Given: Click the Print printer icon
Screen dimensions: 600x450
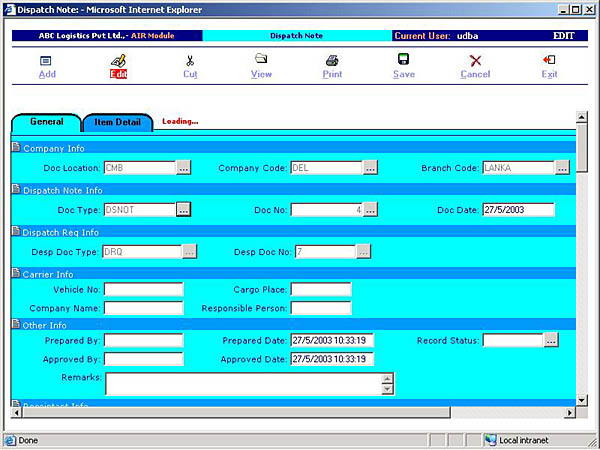Looking at the screenshot, I should [332, 60].
